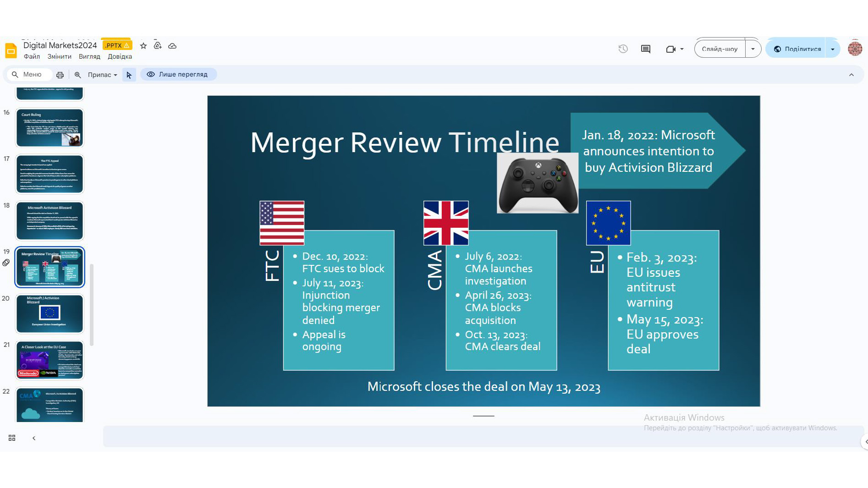Open the Змінити menu
Screen dimensions: 868x488
(59, 56)
